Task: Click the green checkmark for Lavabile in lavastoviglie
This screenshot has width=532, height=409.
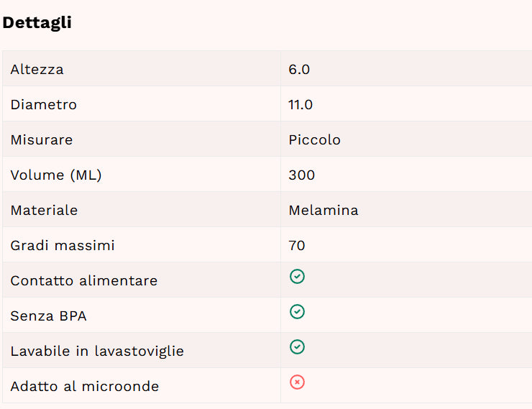Action: [x=297, y=347]
